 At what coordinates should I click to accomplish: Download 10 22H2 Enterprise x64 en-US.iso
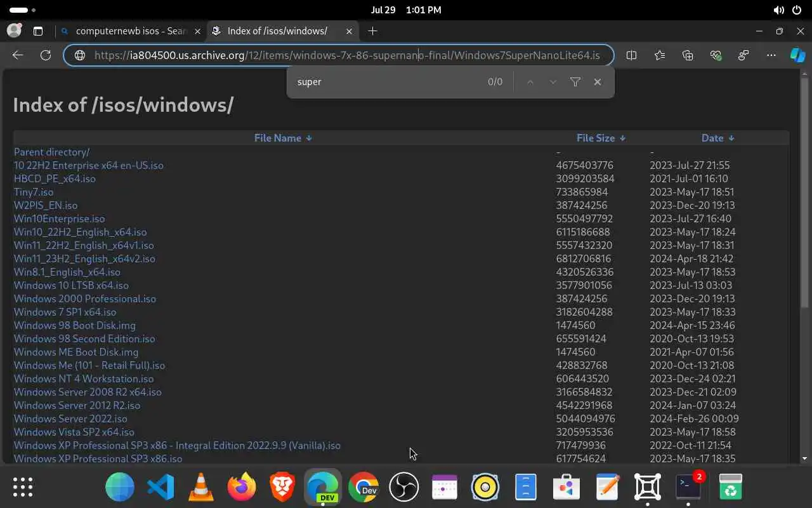[x=89, y=165]
